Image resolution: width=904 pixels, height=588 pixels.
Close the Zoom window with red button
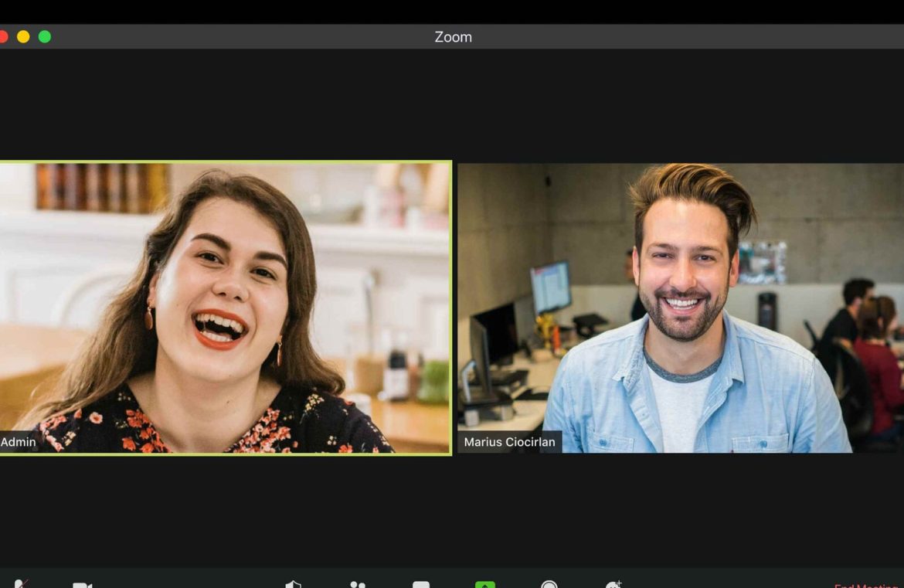coord(2,36)
